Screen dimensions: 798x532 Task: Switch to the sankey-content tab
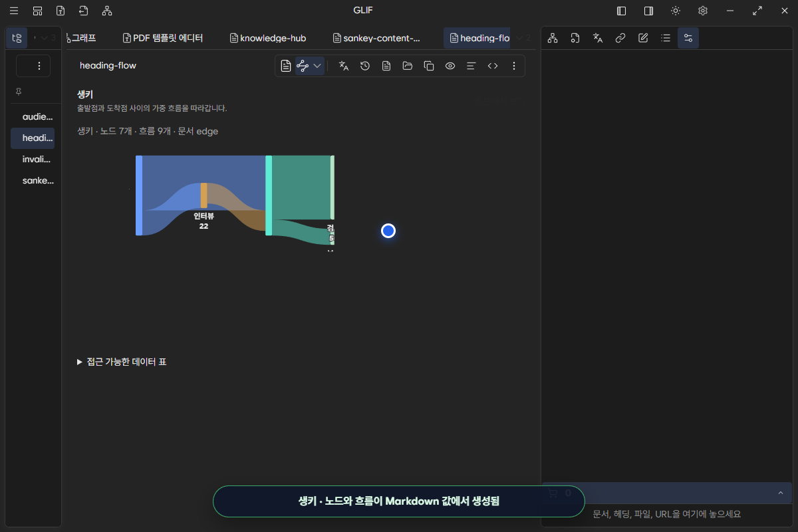click(x=377, y=38)
